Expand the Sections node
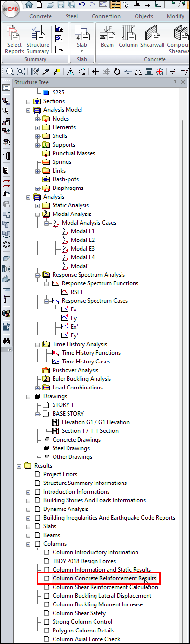This screenshot has width=190, height=644. click(x=28, y=101)
